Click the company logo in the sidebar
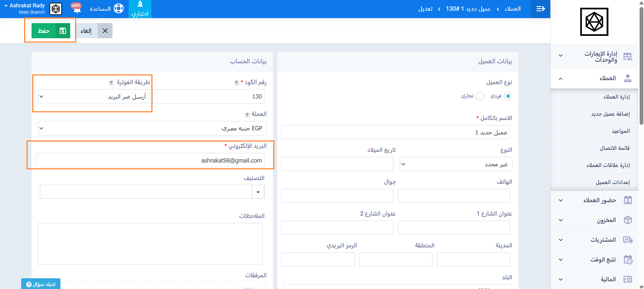Image resolution: width=644 pixels, height=289 pixels. click(594, 22)
